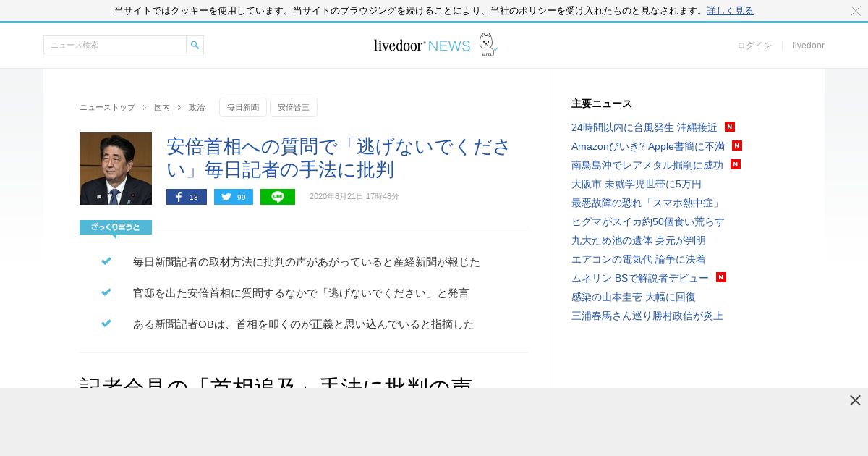The width and height of the screenshot is (868, 456).
Task: Select the 毎日新聞 tag
Action: tap(243, 107)
